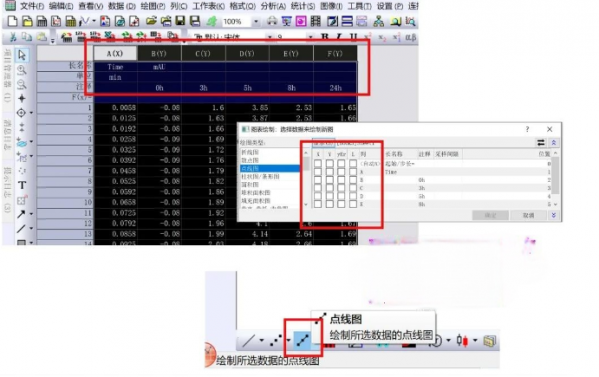
Task: Open the 100% zoom dropdown
Action: click(256, 22)
